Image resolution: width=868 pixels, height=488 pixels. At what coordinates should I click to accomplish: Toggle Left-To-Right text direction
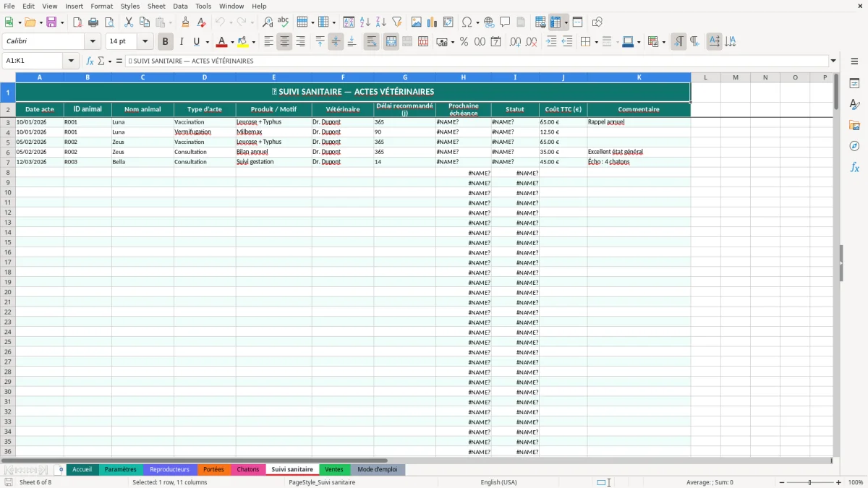coord(678,42)
